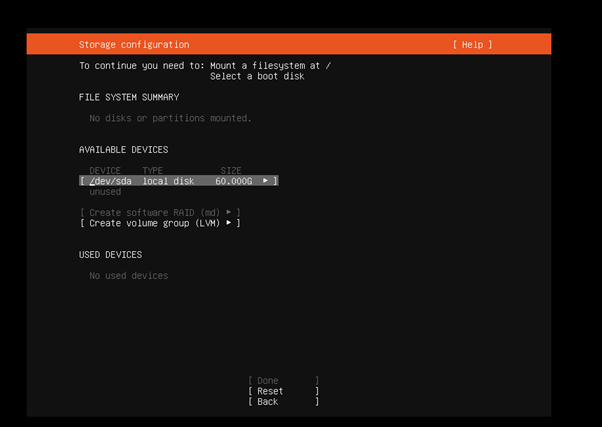Click the SIZE column header
Screen dimensions: 602x427
tap(231, 171)
